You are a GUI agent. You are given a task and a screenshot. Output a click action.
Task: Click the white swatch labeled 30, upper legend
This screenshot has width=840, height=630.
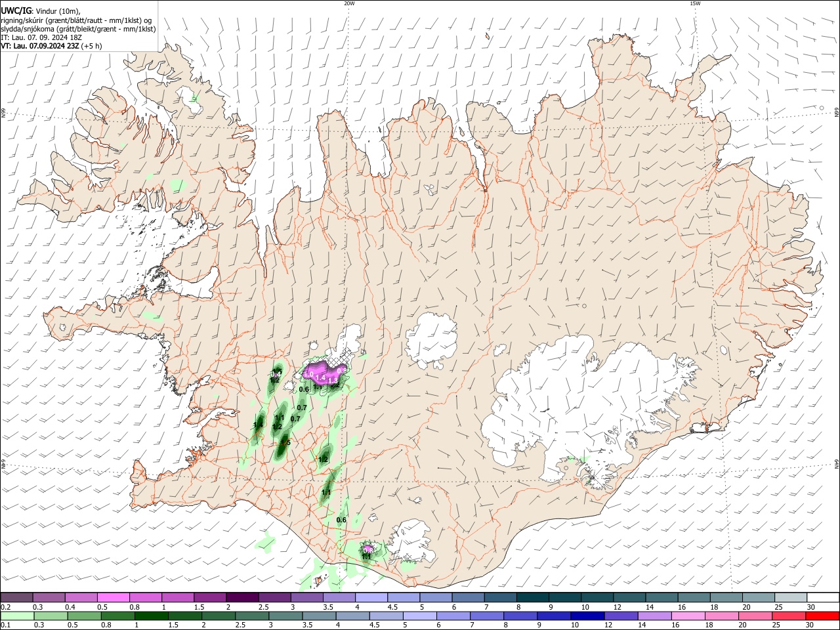click(x=824, y=597)
